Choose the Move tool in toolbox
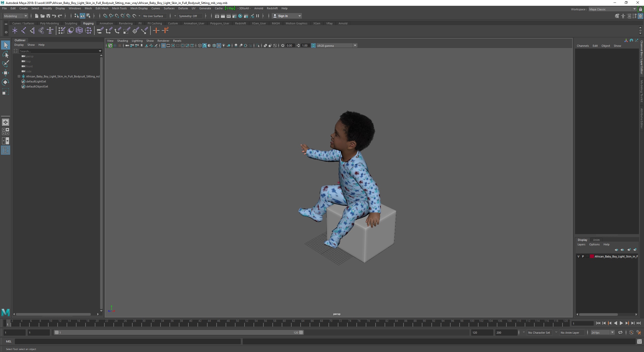Image resolution: width=644 pixels, height=352 pixels. [6, 73]
